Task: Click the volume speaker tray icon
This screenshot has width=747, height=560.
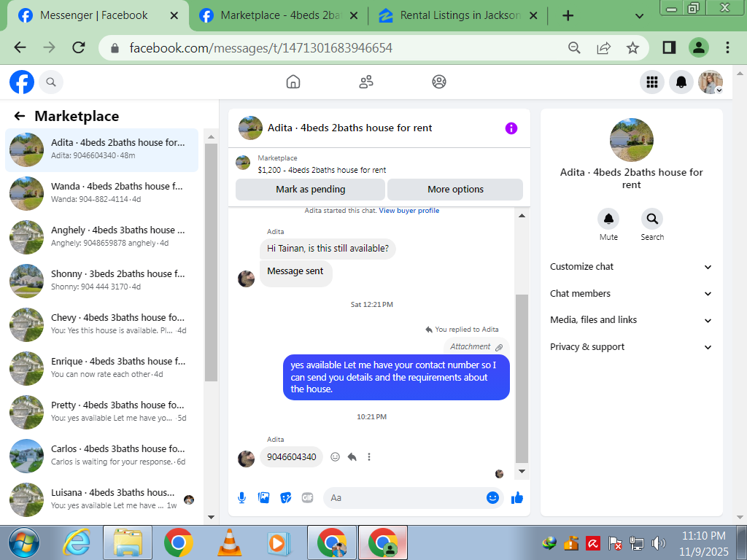Action: 659,542
